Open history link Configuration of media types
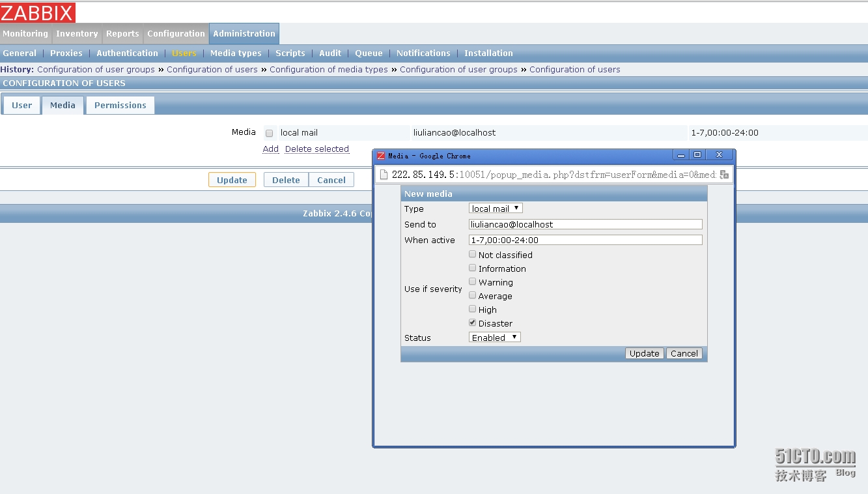Viewport: 868px width, 494px height. 329,69
